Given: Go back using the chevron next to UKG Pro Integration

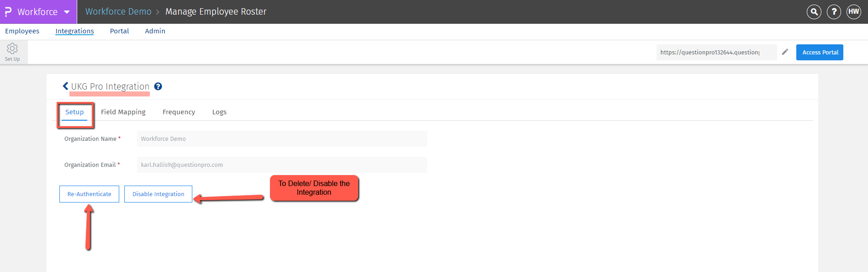Looking at the screenshot, I should coord(65,86).
